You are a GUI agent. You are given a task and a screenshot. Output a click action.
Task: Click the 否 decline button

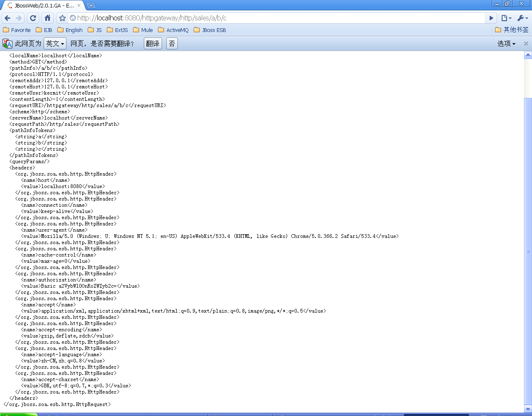click(172, 44)
